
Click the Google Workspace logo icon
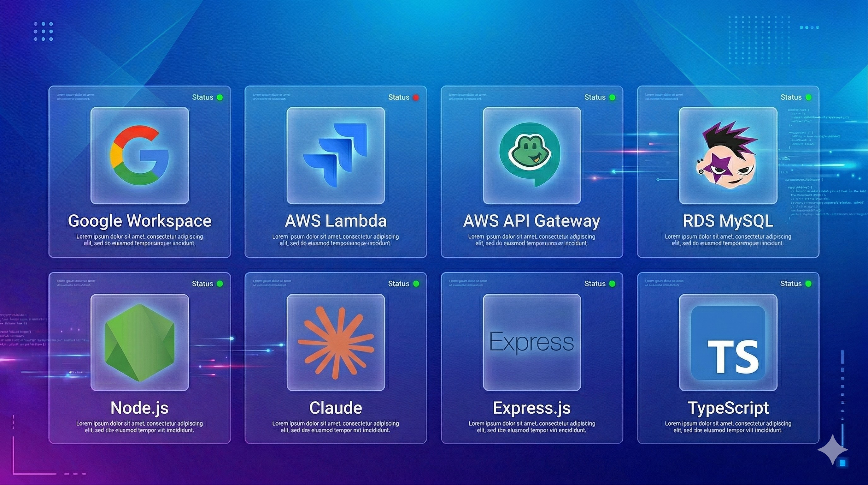point(139,155)
